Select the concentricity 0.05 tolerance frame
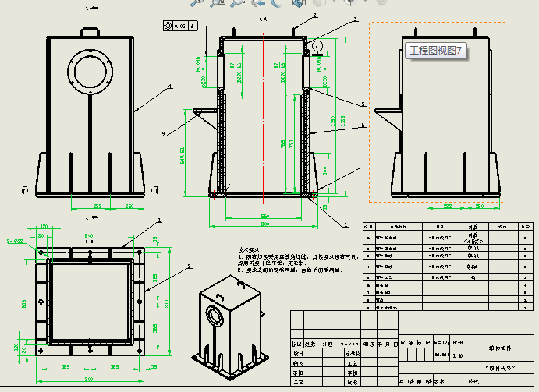Screen dimensions: 539x392 (x=180, y=26)
